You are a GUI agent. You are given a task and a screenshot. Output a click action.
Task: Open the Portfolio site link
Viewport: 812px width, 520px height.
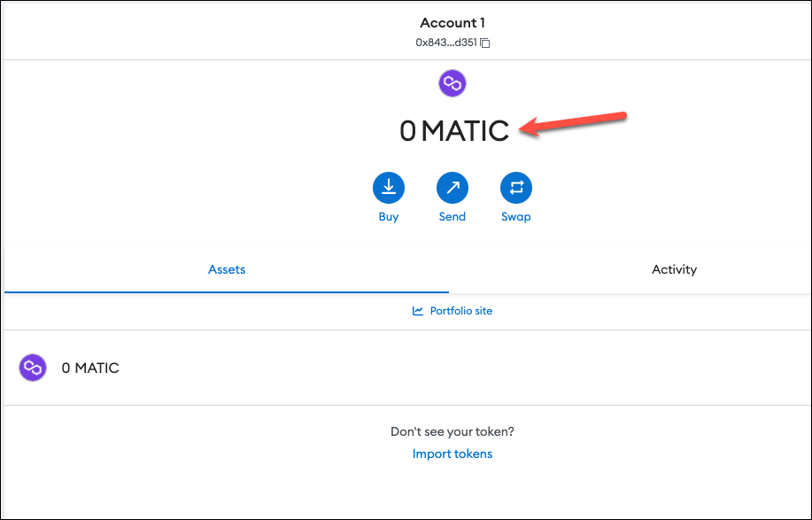click(452, 311)
